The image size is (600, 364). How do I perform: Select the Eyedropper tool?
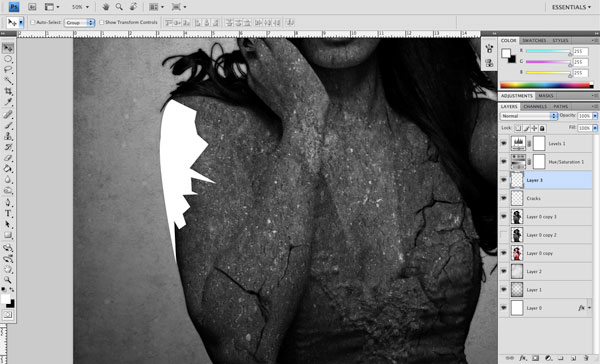point(8,102)
